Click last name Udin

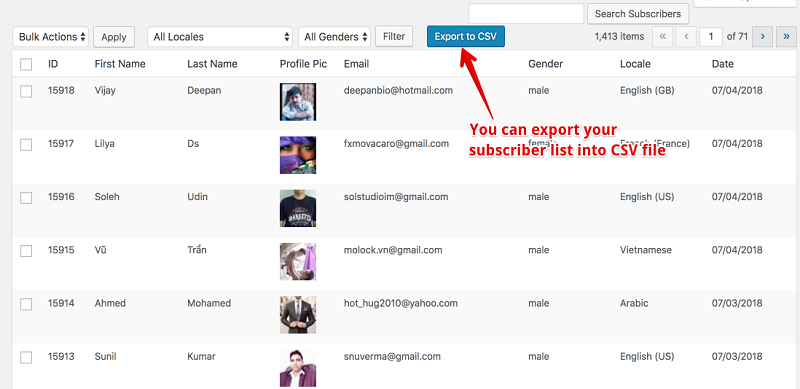[x=197, y=197]
